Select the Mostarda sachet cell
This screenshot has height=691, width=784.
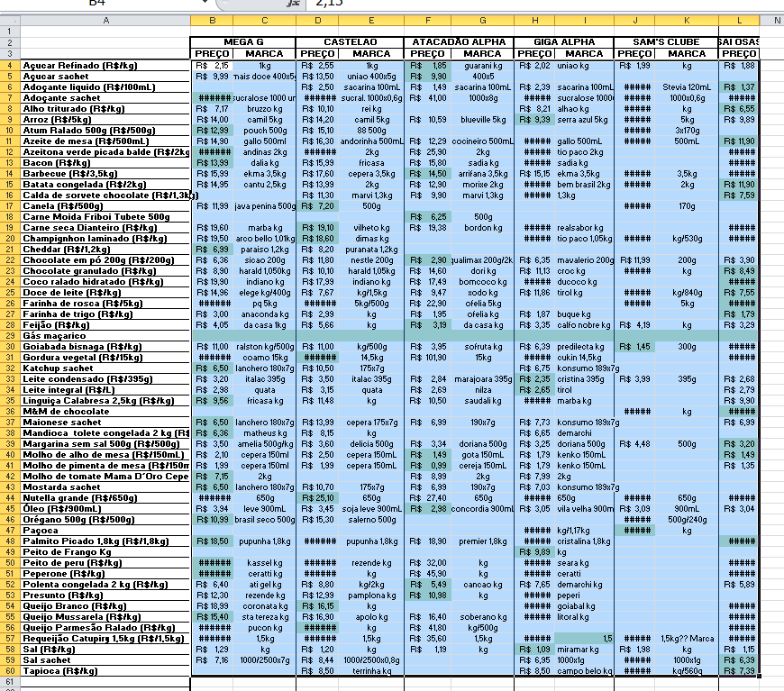(x=105, y=487)
